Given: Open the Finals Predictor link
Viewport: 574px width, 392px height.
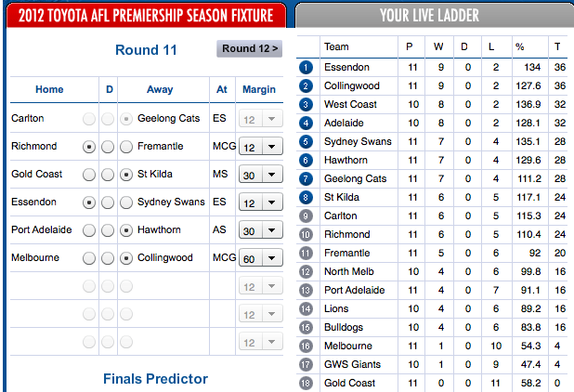Looking at the screenshot, I should pos(155,378).
